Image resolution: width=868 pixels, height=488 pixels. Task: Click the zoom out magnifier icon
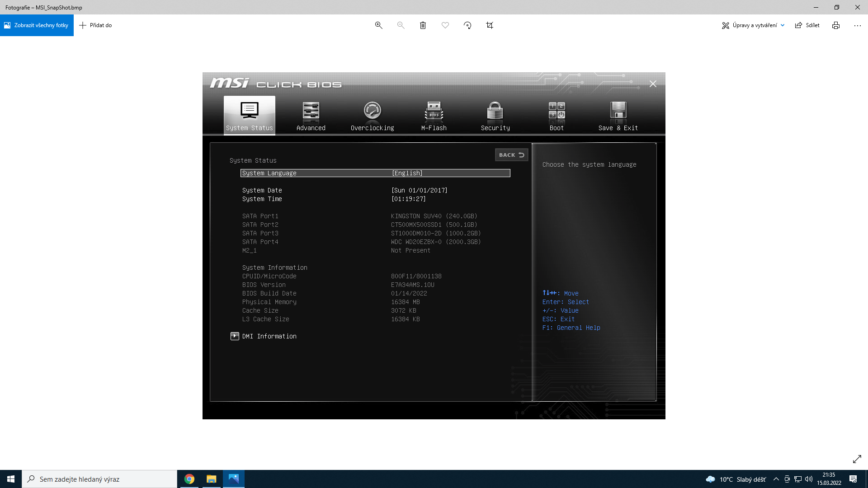point(401,25)
